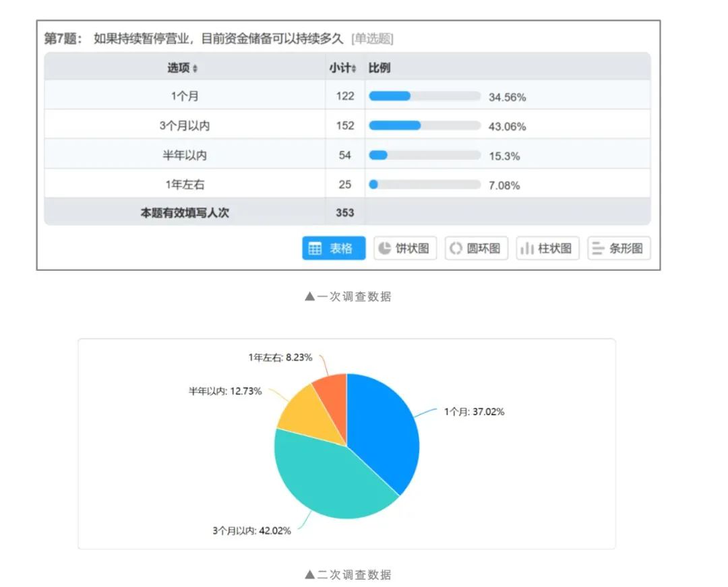Select the 半年以内 option cell
Screen dimensions: 728x587
tap(185, 155)
